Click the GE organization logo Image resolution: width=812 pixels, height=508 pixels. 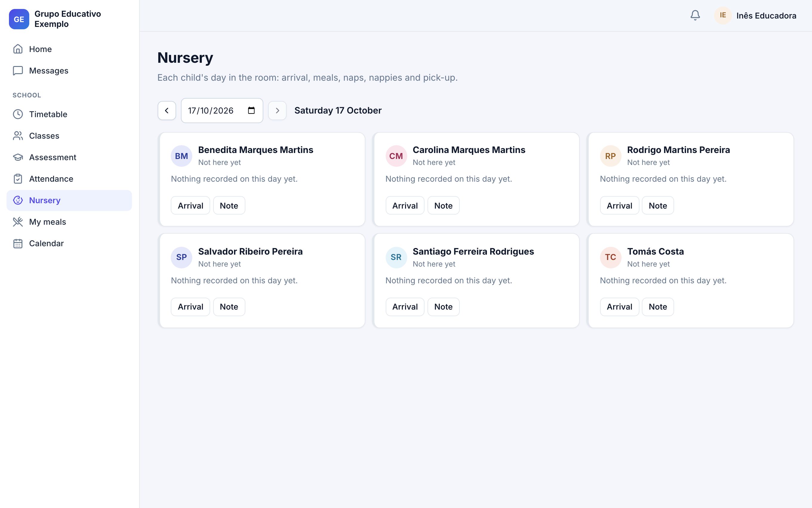[x=19, y=19]
